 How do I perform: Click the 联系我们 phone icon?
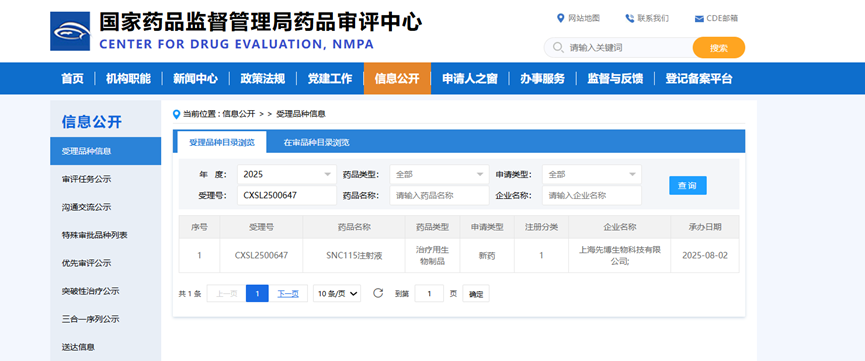629,18
